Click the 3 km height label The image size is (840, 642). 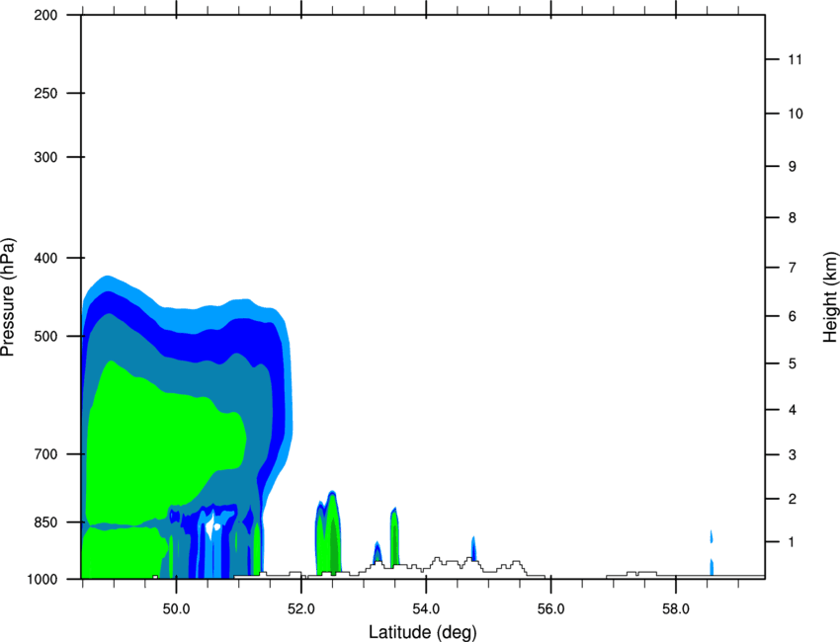[x=793, y=455]
